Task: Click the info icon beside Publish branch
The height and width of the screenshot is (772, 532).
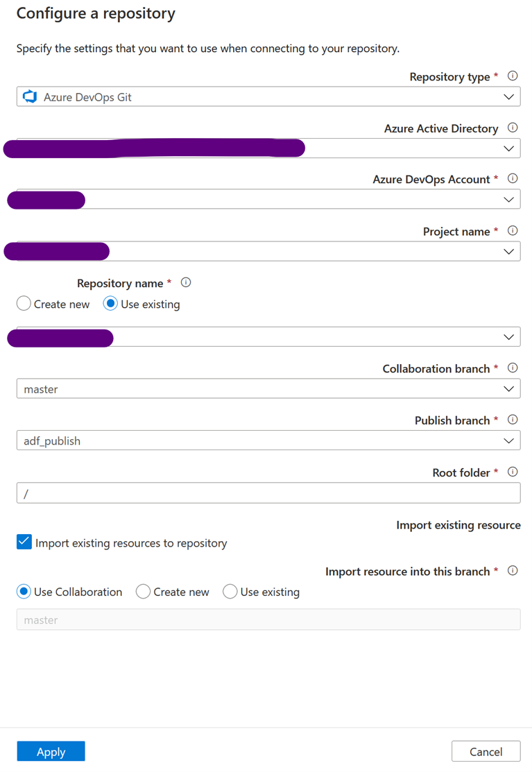Action: [512, 419]
